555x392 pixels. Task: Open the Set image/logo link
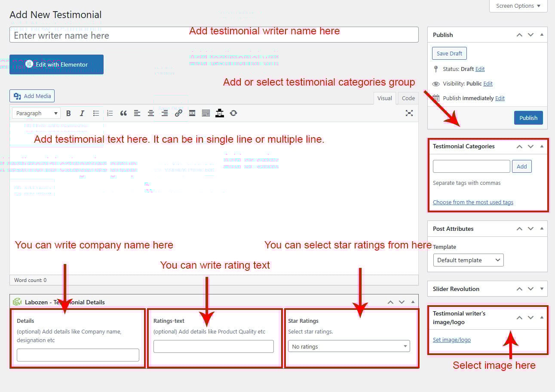click(x=451, y=340)
